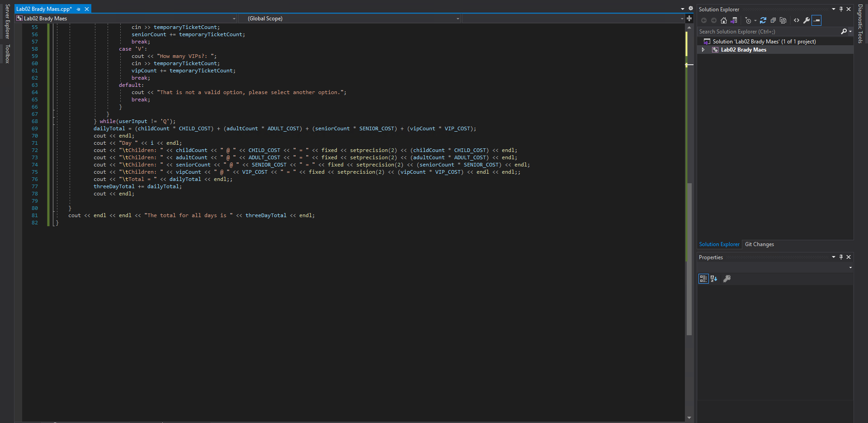Toggle Alphabetical sort in Properties panel
The image size is (868, 423).
tap(714, 279)
